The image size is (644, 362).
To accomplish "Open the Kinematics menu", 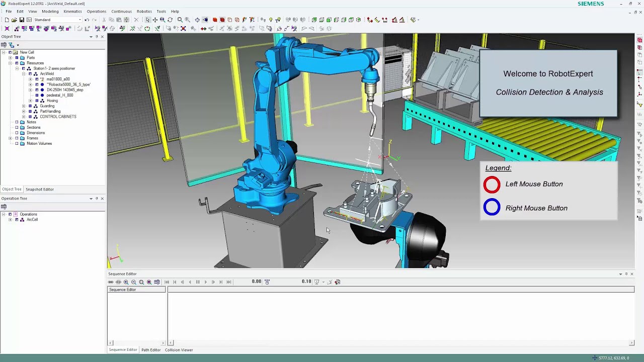I will coord(72,11).
